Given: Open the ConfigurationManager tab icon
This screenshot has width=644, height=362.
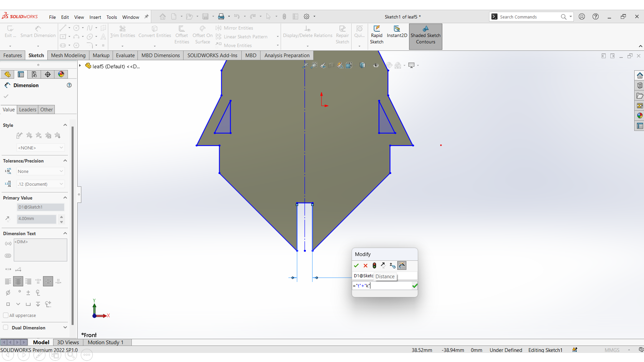Looking at the screenshot, I should point(34,74).
